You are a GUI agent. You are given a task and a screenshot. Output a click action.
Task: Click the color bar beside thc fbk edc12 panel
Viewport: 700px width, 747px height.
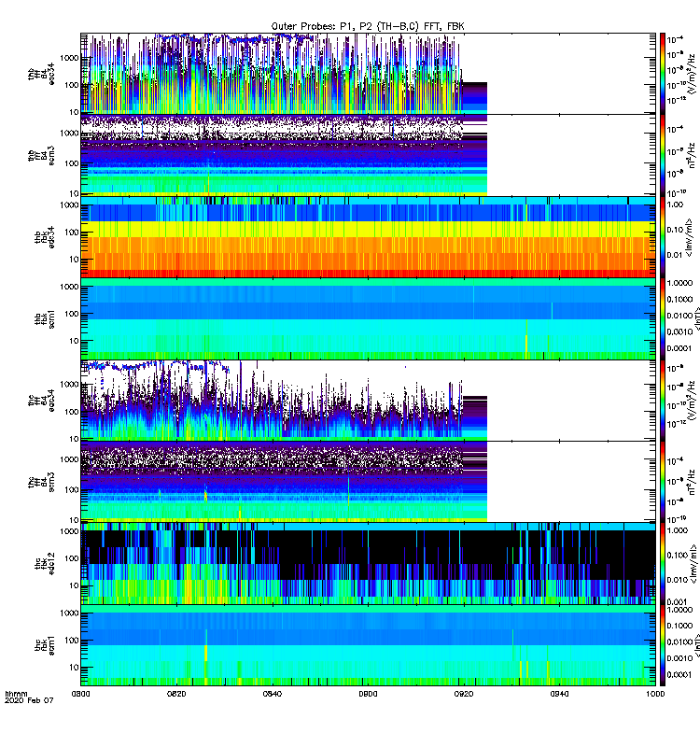pyautogui.click(x=663, y=564)
